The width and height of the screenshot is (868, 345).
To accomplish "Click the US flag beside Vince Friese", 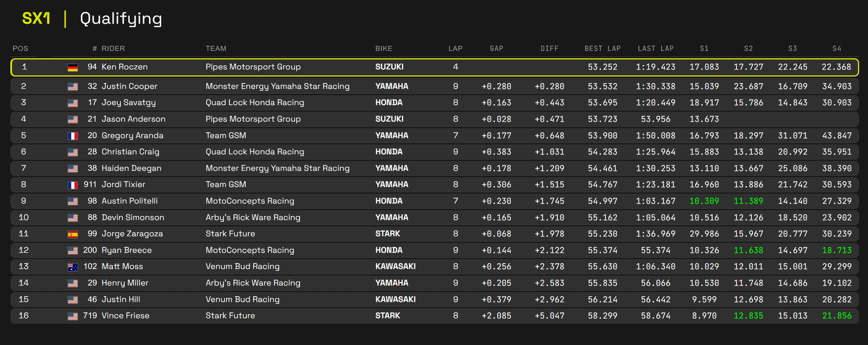I will pyautogui.click(x=72, y=316).
